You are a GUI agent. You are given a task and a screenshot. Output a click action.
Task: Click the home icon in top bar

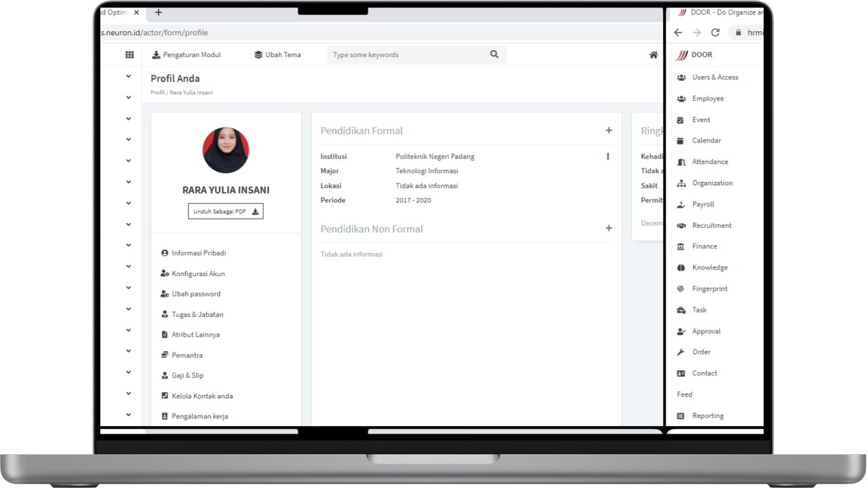pyautogui.click(x=653, y=55)
